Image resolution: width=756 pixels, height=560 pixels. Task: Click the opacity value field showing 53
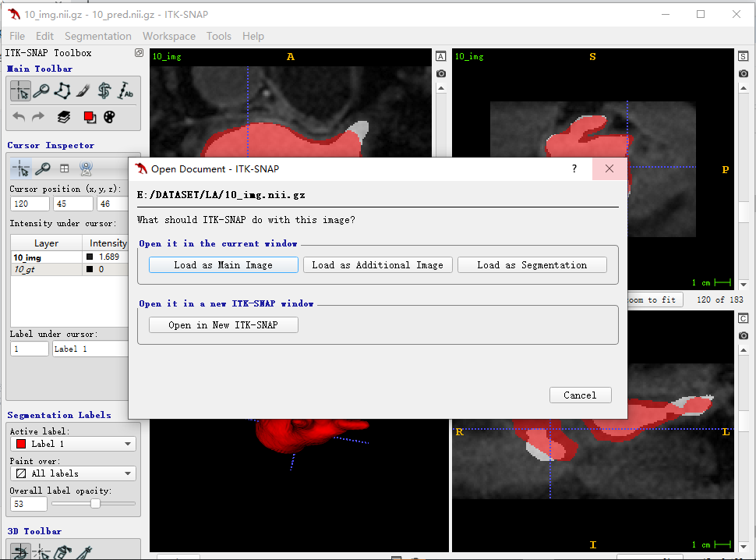tap(28, 504)
